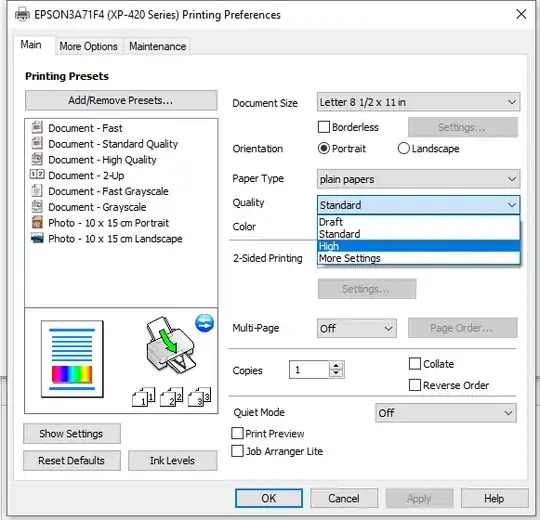Enable Print Preview checkbox
Image resolution: width=540 pixels, height=520 pixels.
pyautogui.click(x=237, y=433)
